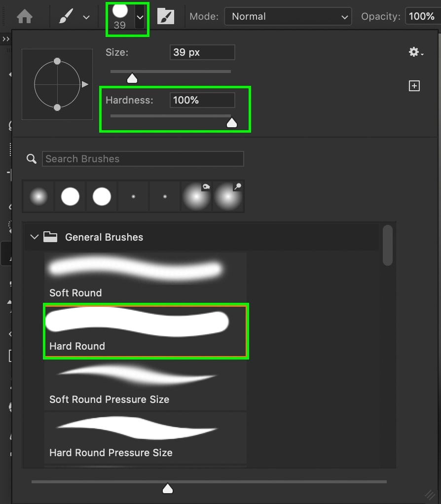This screenshot has height=504, width=441.
Task: Collapse the General Brushes folder
Action: [34, 237]
